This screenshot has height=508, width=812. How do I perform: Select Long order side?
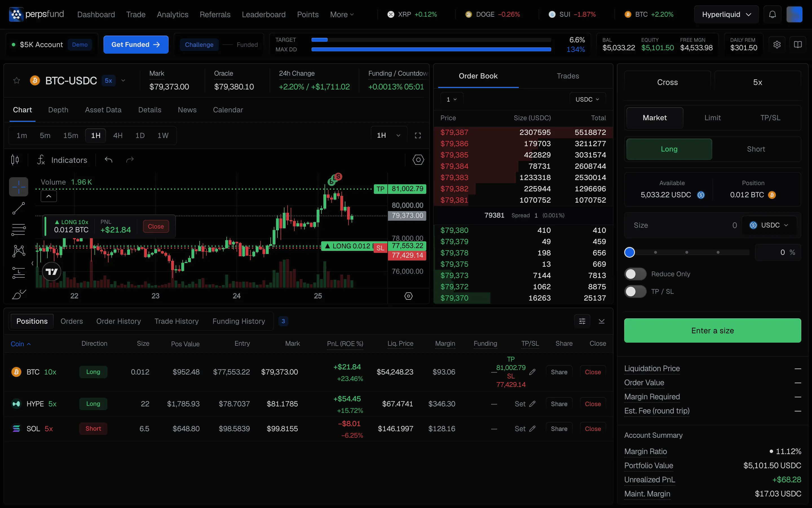click(x=669, y=149)
